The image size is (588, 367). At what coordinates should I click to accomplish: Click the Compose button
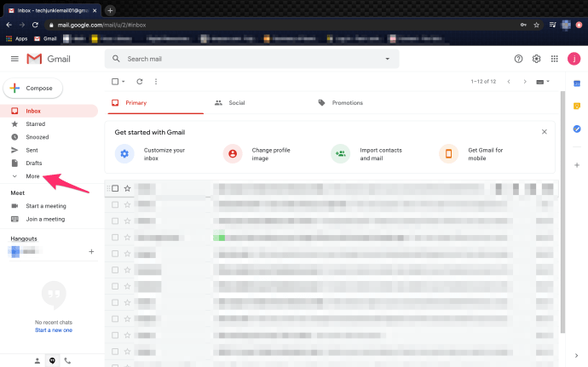pyautogui.click(x=33, y=88)
